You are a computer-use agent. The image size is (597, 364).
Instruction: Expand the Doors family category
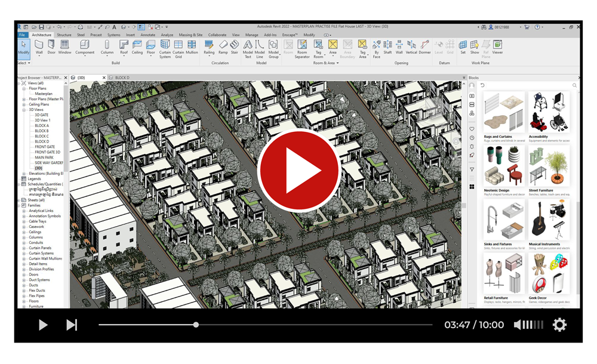[24, 274]
